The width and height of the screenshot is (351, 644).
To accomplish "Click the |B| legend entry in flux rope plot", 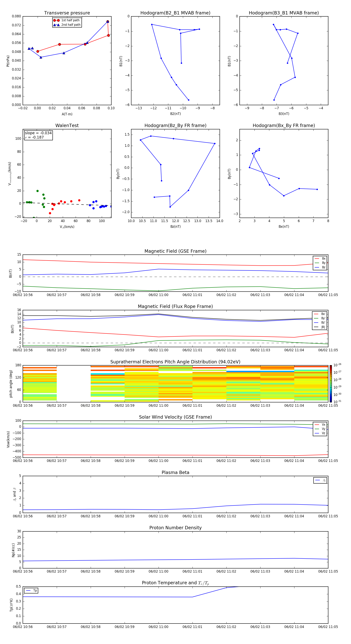I will click(320, 327).
